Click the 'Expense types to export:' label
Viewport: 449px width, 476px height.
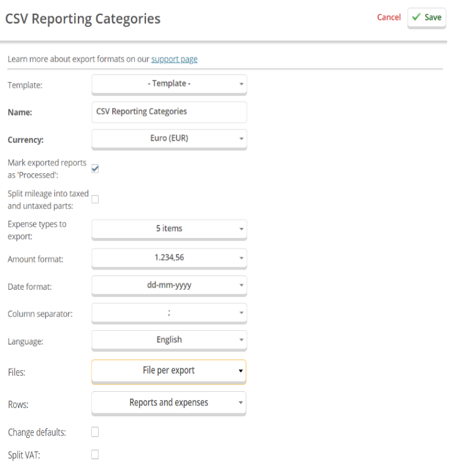tap(37, 230)
